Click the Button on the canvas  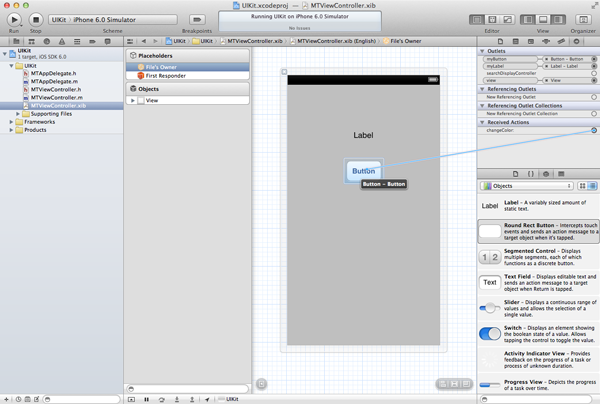point(364,171)
